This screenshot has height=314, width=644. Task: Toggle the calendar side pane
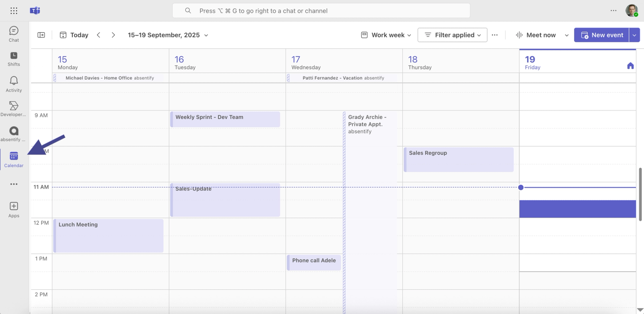pyautogui.click(x=41, y=35)
